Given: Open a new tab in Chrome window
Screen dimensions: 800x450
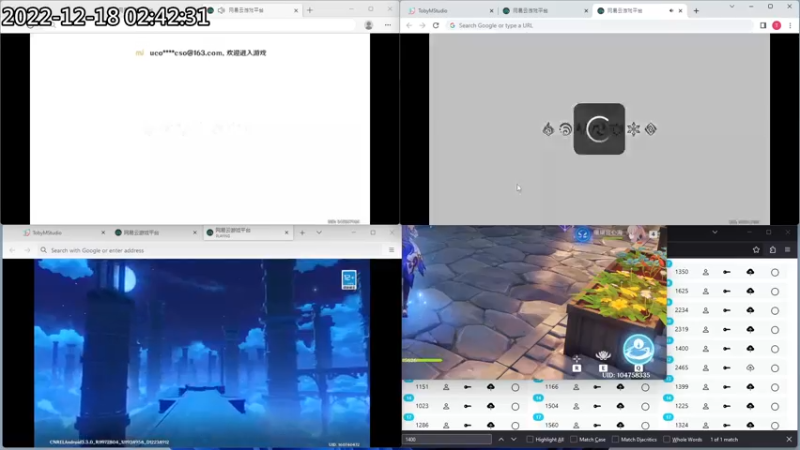Looking at the screenshot, I should click(x=696, y=10).
